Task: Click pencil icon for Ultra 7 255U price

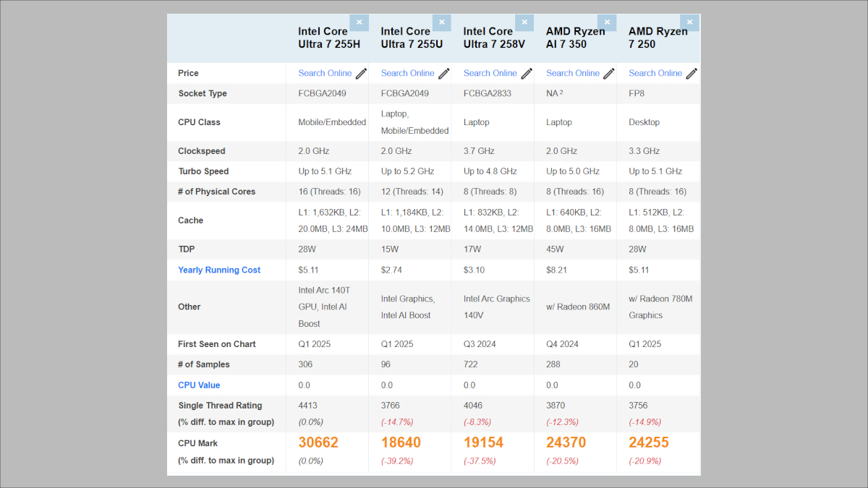Action: (x=444, y=73)
